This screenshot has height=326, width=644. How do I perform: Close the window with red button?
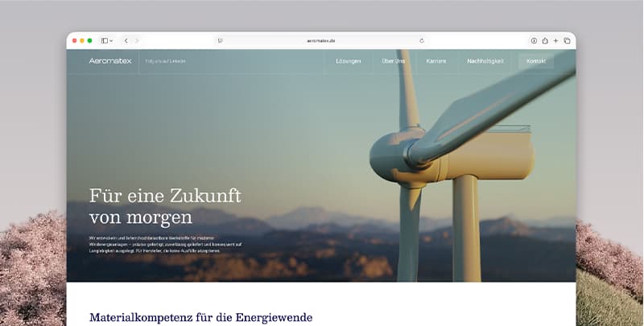click(x=74, y=40)
